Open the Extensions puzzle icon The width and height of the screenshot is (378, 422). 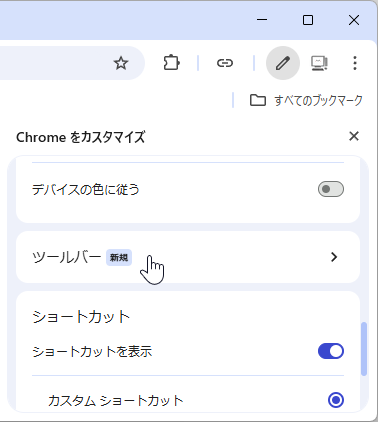click(x=172, y=63)
